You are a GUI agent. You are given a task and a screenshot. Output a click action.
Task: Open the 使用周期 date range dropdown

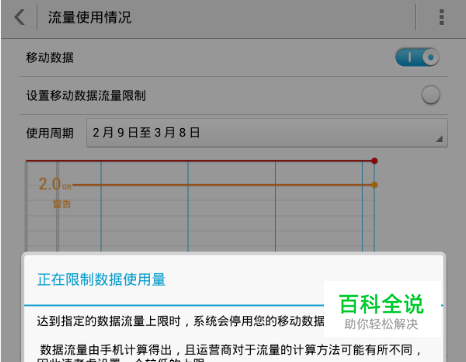pyautogui.click(x=267, y=133)
